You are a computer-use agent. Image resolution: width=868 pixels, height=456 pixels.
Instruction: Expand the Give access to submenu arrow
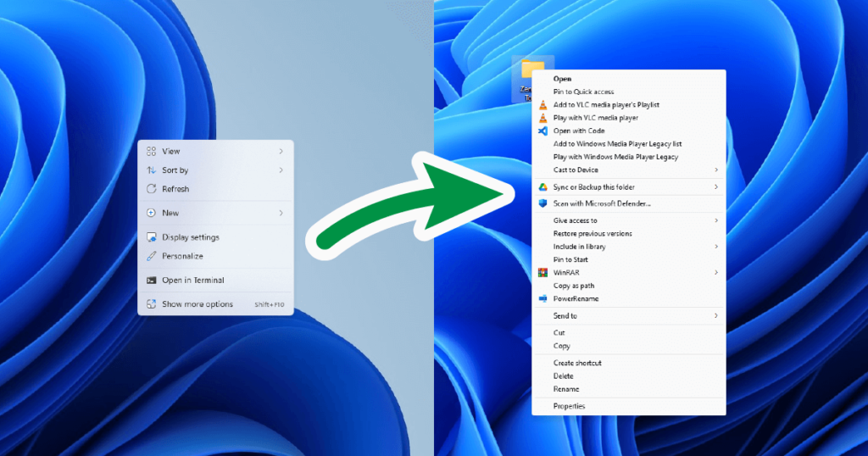pos(716,220)
